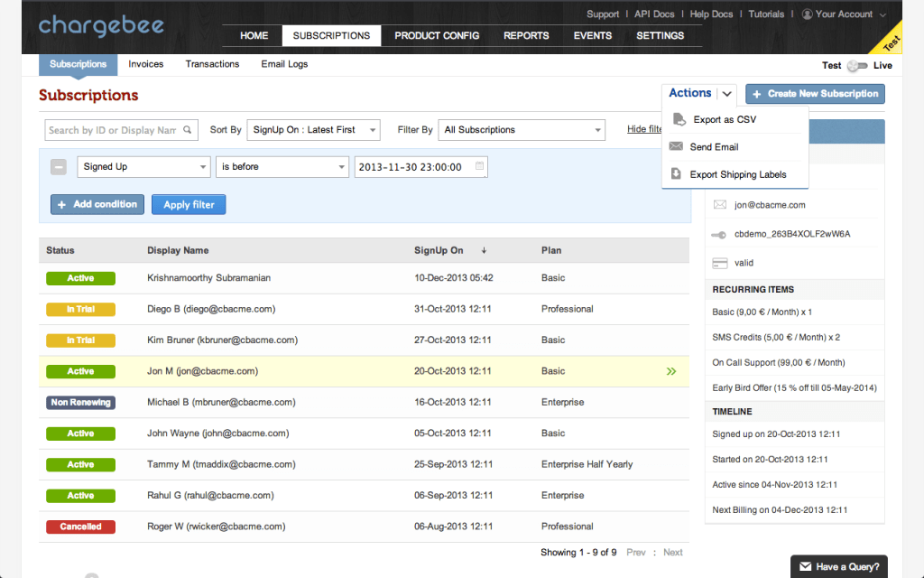Click the Add condition button
Viewport: 924px width, 578px height.
[97, 205]
